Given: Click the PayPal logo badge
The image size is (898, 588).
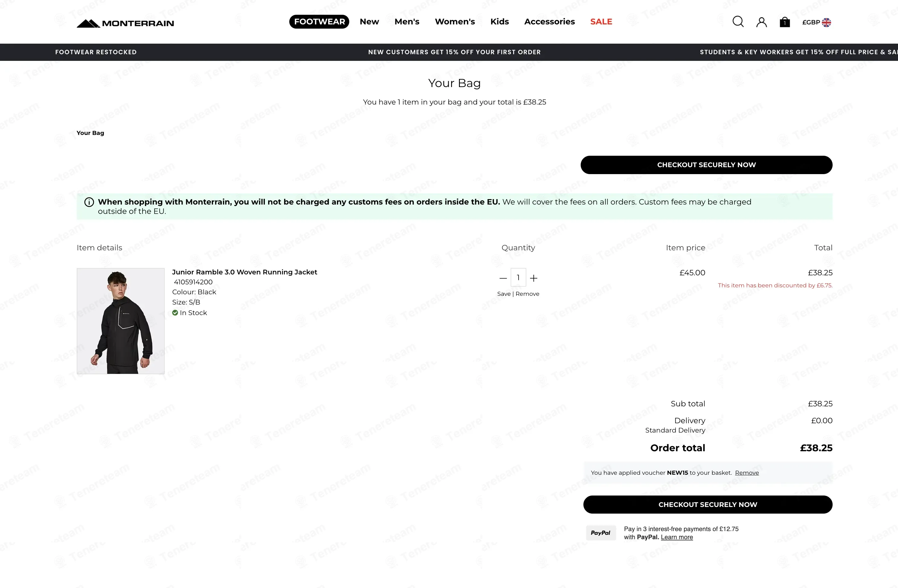Looking at the screenshot, I should 601,533.
